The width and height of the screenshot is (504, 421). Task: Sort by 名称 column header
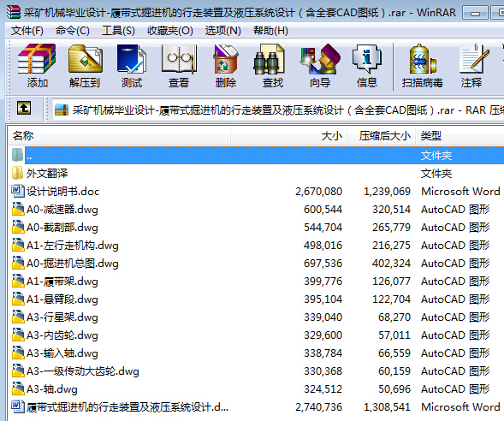[119, 135]
